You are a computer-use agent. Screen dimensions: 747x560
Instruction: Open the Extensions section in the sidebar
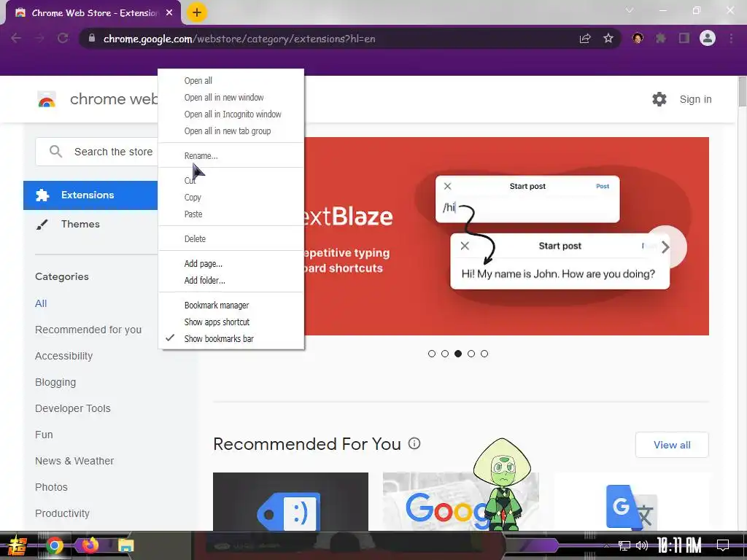[90, 195]
